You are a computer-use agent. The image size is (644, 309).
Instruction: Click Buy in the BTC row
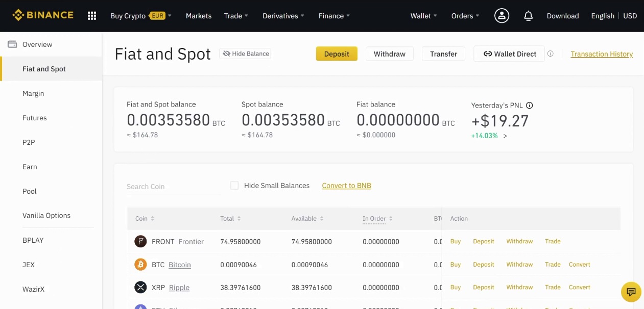pos(456,264)
